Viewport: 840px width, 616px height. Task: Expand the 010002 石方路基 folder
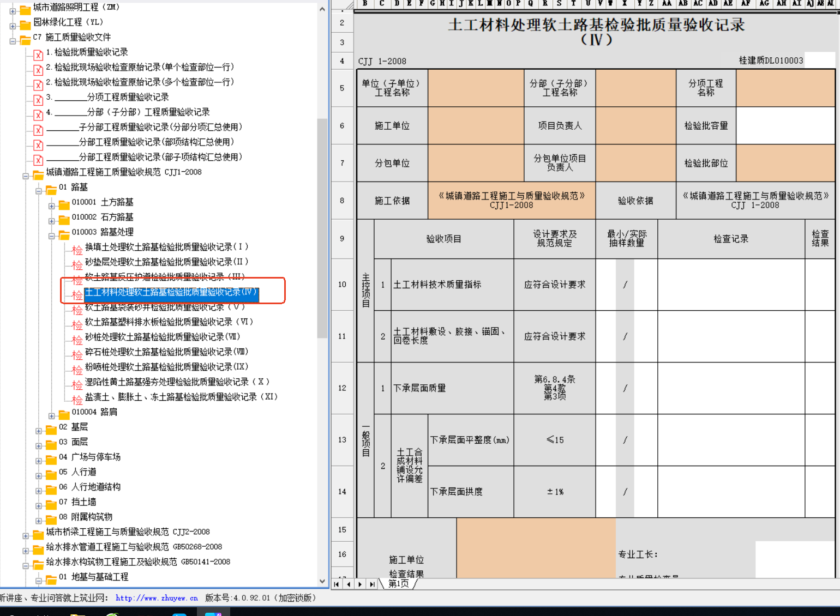[52, 221]
